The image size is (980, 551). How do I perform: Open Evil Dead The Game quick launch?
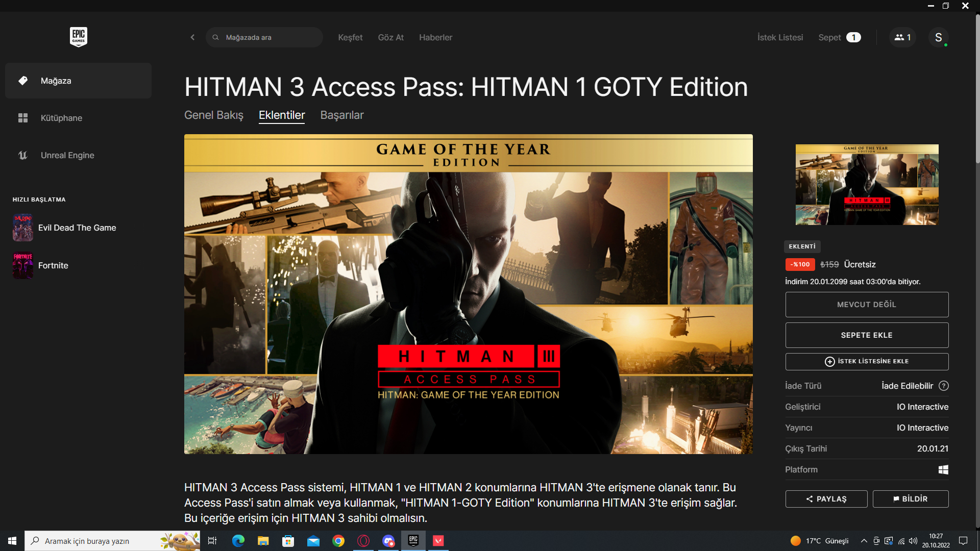coord(77,228)
